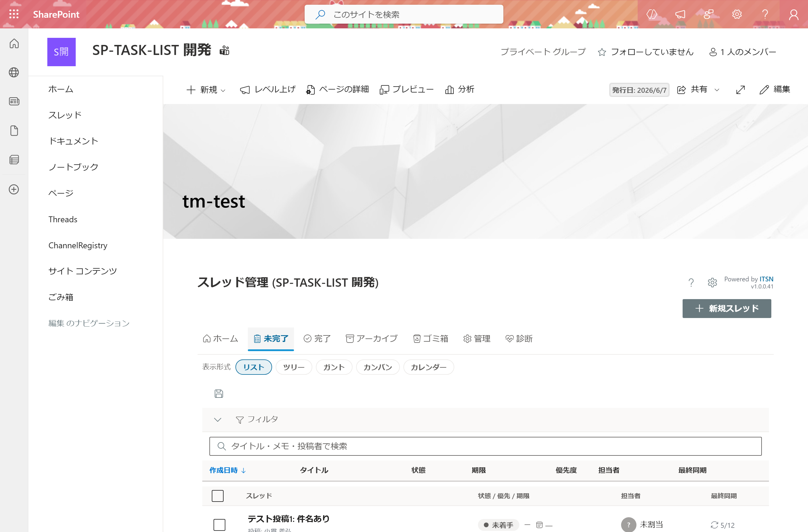Open the people network icon in header

click(709, 14)
